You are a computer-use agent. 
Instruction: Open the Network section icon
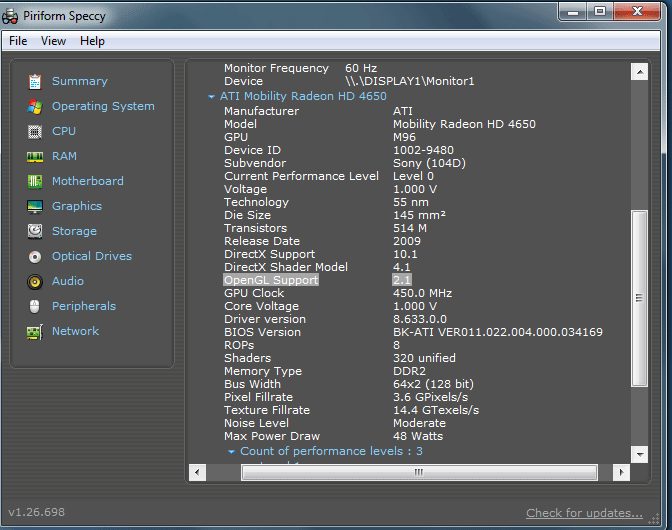35,331
